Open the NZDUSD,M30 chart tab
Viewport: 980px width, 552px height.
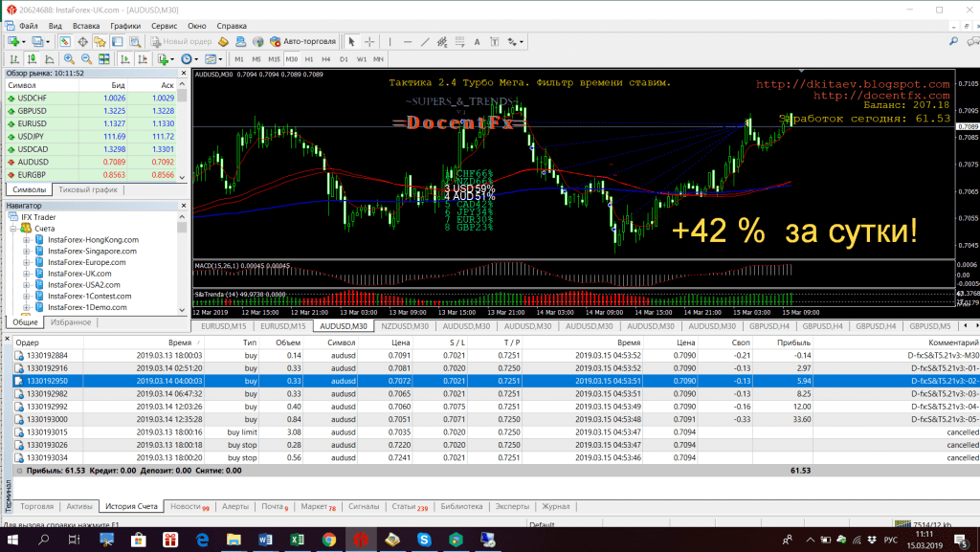pos(405,326)
